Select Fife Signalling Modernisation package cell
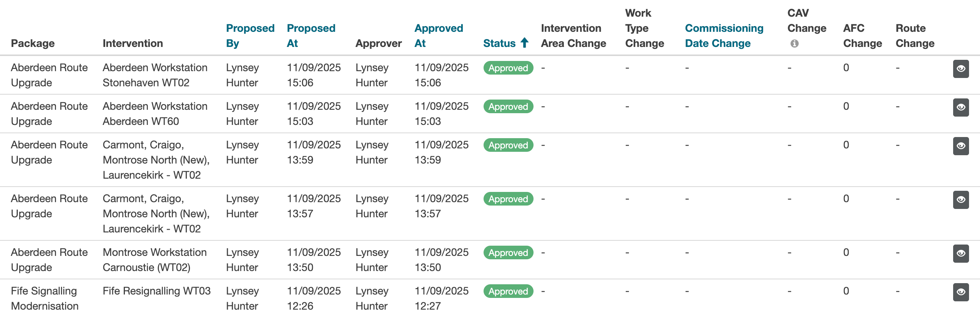The width and height of the screenshot is (980, 321). click(45, 299)
